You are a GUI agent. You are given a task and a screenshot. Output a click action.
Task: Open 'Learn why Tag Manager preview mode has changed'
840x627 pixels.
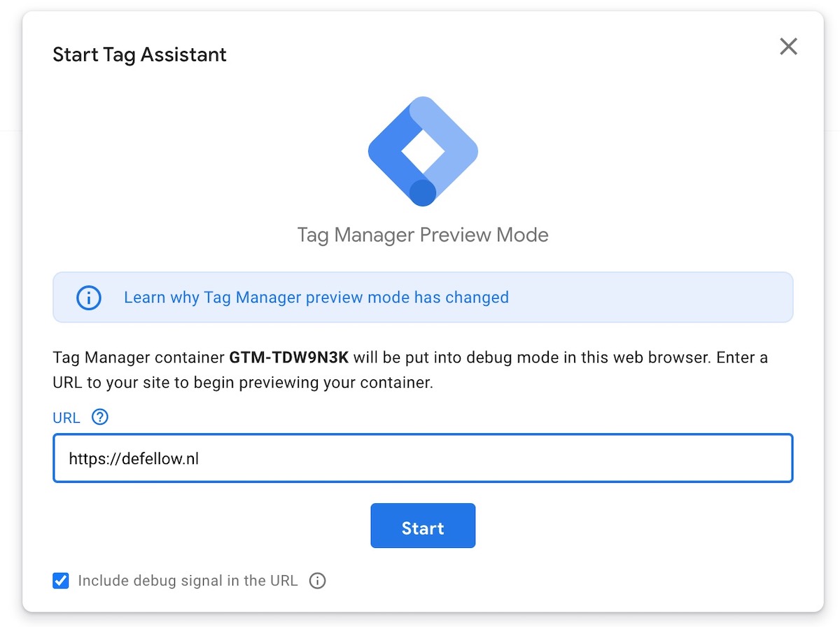pos(316,297)
